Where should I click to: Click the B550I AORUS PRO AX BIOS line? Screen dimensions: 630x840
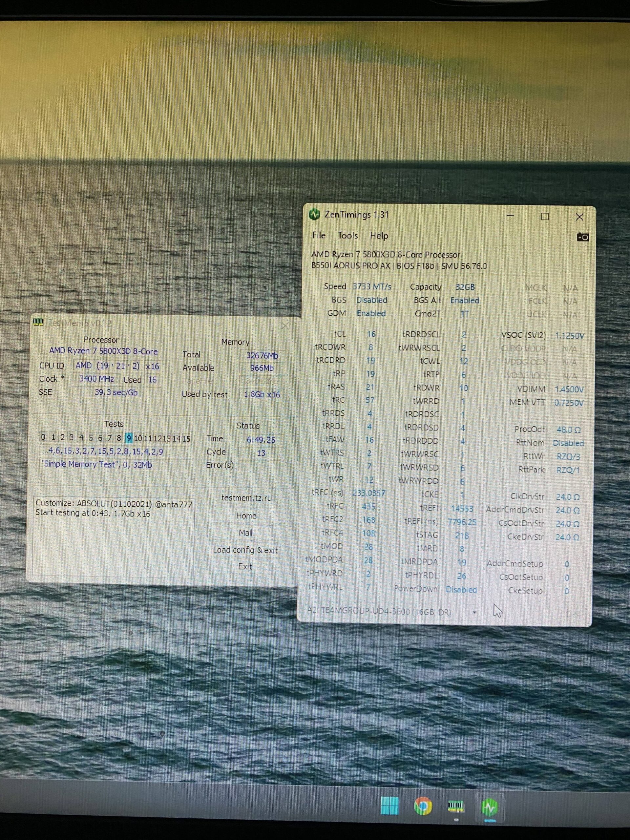click(x=399, y=266)
